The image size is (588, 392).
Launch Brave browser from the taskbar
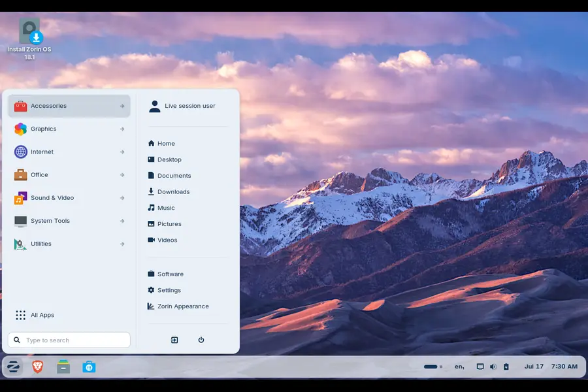click(x=37, y=367)
